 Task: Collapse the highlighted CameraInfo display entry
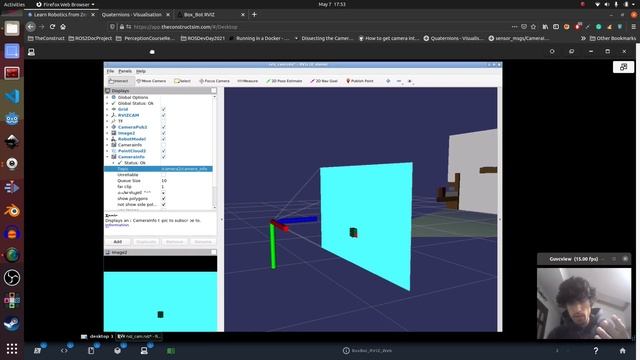tap(108, 157)
